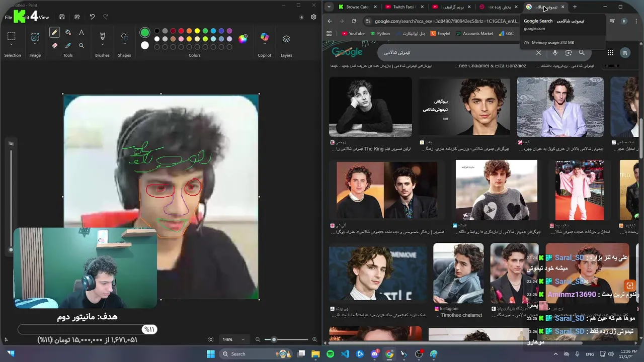Open a new Chrome tab
The width and height of the screenshot is (644, 362).
coord(575,7)
